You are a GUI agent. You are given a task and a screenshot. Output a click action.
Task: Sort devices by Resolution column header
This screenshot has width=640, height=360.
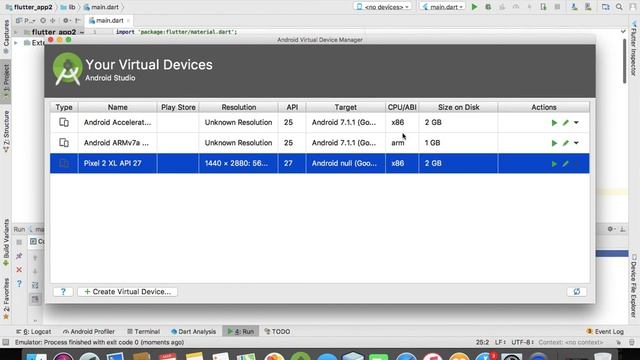[x=239, y=107]
